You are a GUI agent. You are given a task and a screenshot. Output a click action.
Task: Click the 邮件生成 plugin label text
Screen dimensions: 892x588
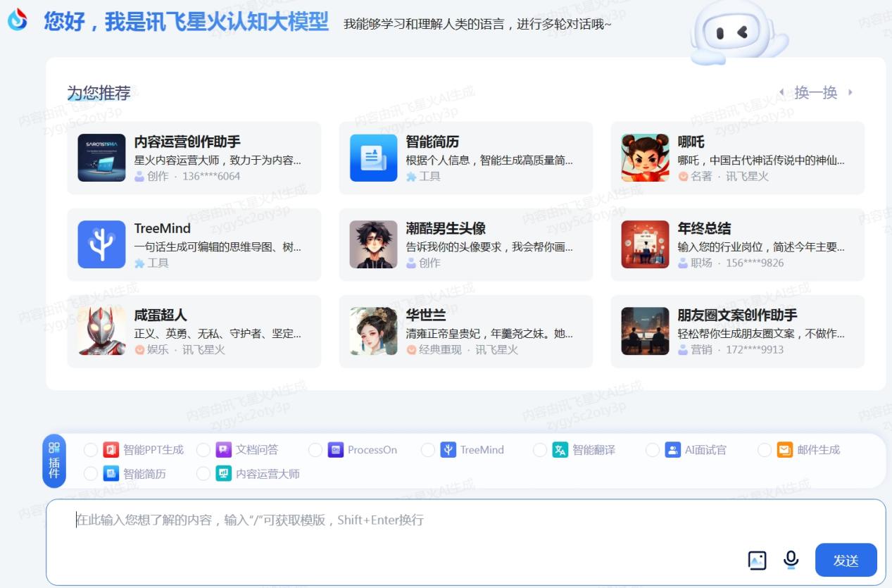[819, 450]
